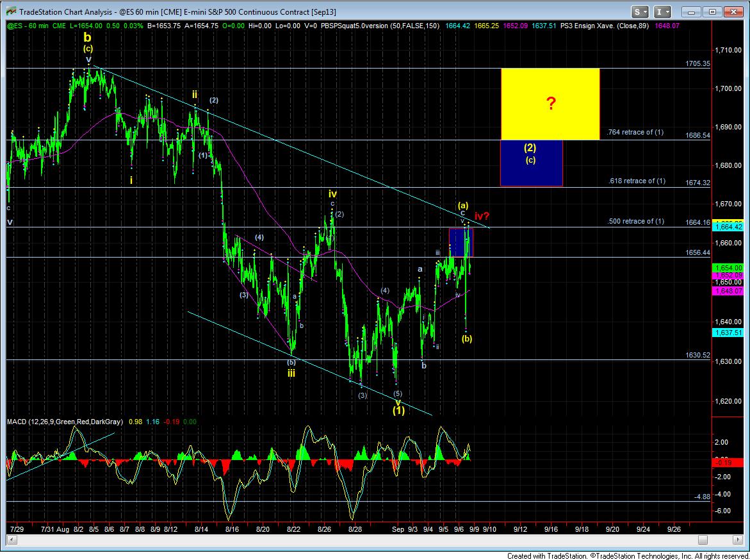The width and height of the screenshot is (750, 560).
Task: Click the yellow question-mark target box
Action: coord(550,104)
